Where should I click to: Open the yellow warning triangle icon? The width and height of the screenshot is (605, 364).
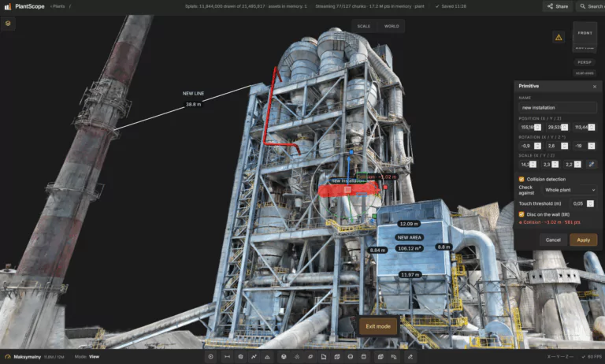coord(559,38)
